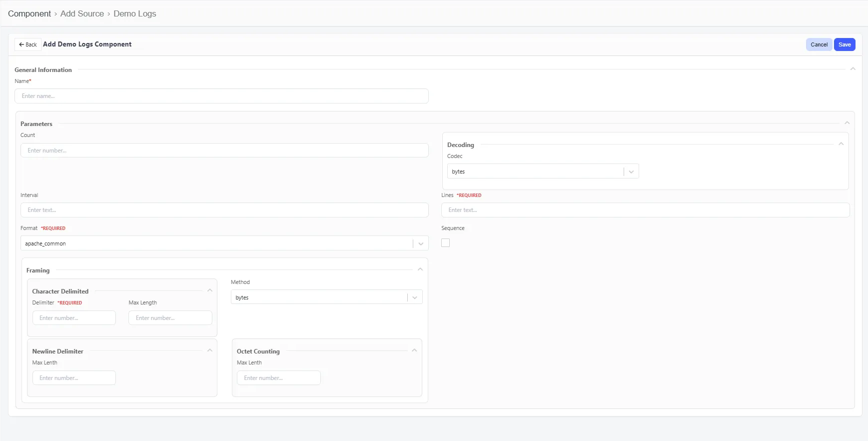
Task: Collapse the Octet Counting panel
Action: tap(414, 350)
